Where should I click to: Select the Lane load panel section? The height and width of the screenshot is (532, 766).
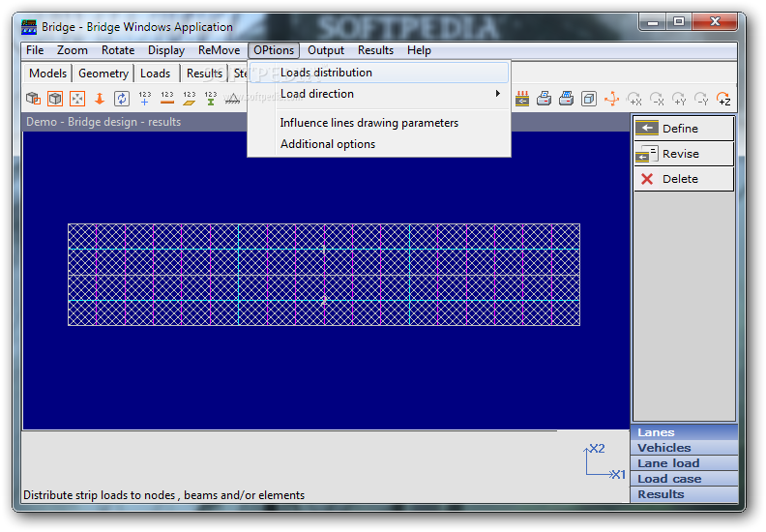pyautogui.click(x=684, y=463)
